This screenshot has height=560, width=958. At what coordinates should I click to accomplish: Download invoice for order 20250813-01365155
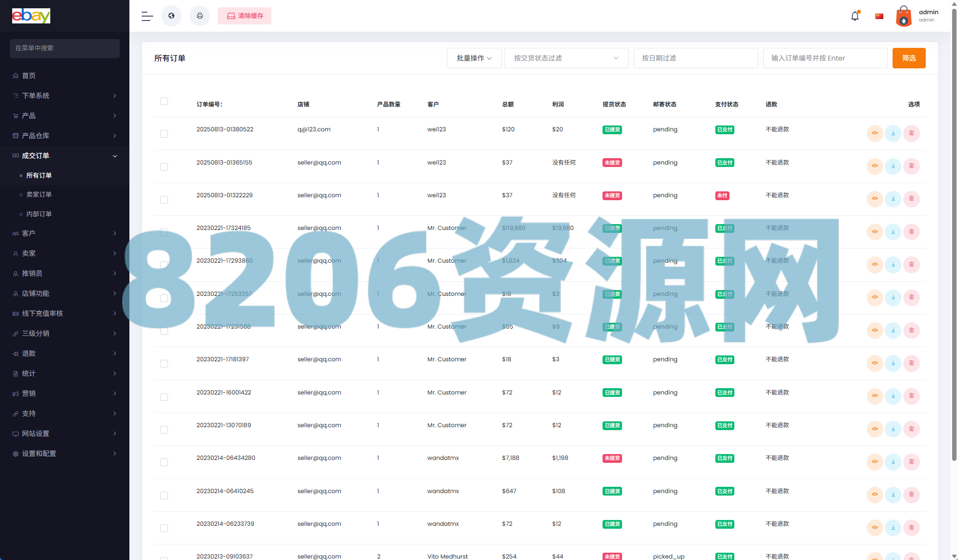click(893, 166)
